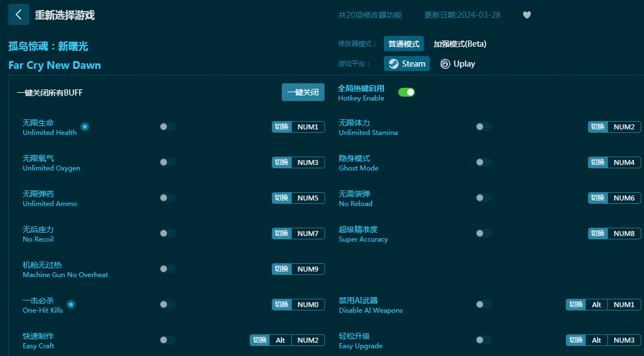Click 切换 button for Ghost Mode hotkey
This screenshot has width=644, height=356.
tap(597, 162)
